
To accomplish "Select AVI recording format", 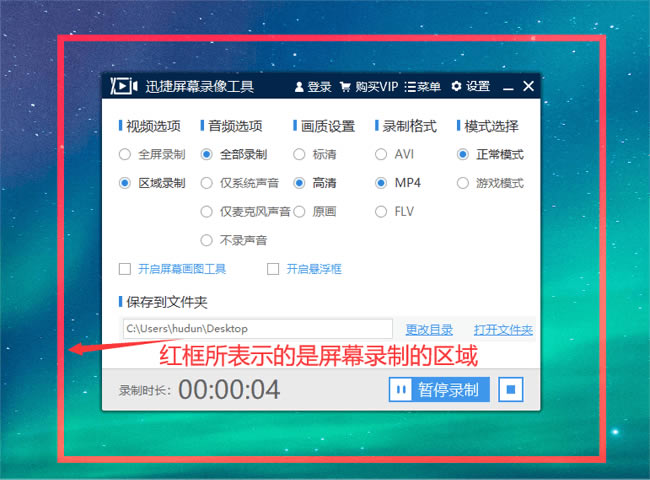I will coord(381,155).
